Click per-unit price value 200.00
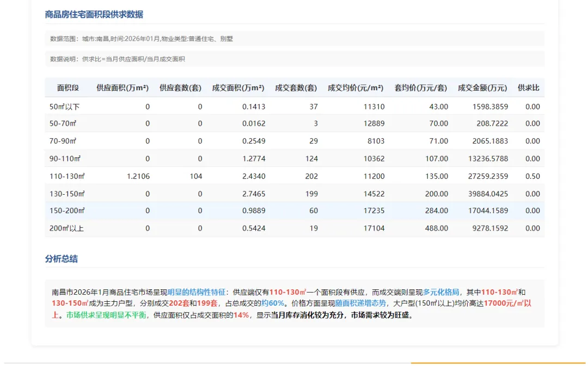Image resolution: width=588 pixels, height=366 pixels. (437, 194)
